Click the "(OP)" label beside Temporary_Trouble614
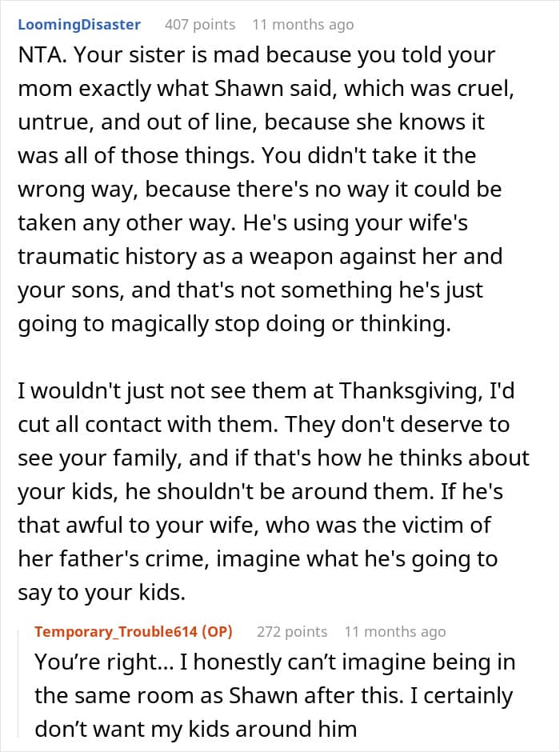Image resolution: width=560 pixels, height=752 pixels. coord(218,632)
